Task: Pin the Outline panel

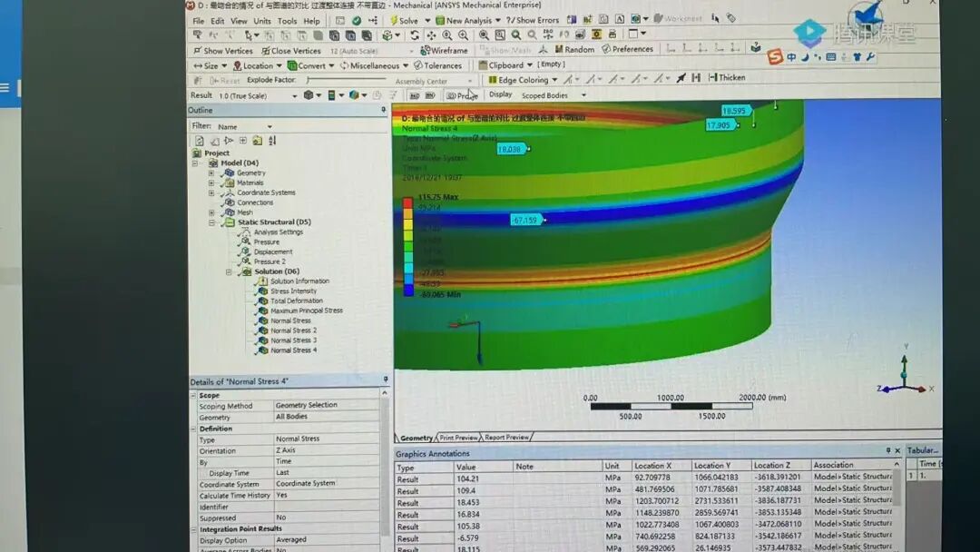Action: (383, 110)
